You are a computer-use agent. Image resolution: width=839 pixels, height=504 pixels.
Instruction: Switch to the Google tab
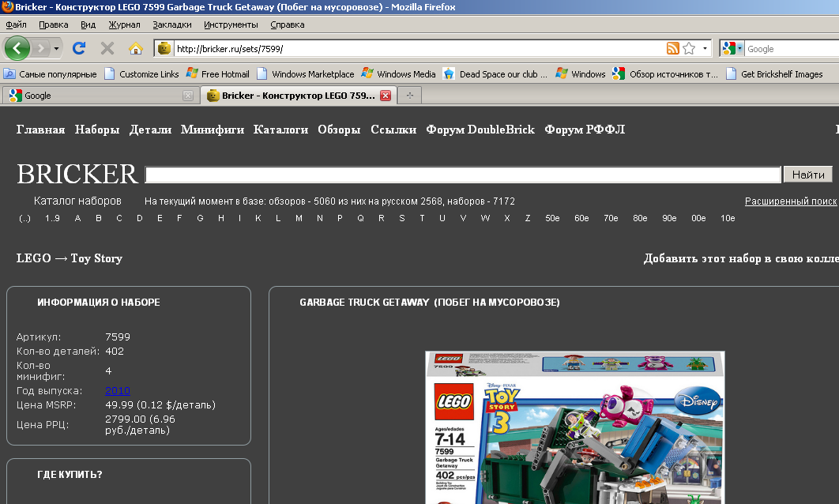100,96
